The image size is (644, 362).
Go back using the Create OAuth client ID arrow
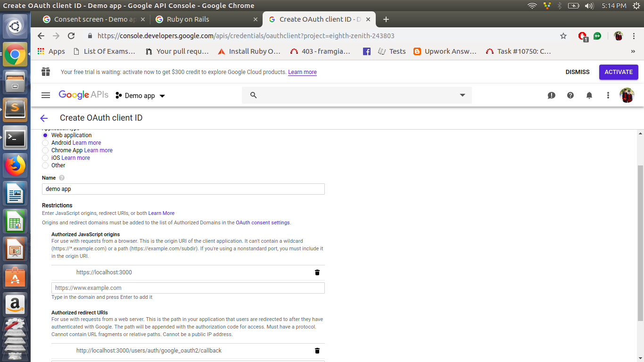pos(44,118)
